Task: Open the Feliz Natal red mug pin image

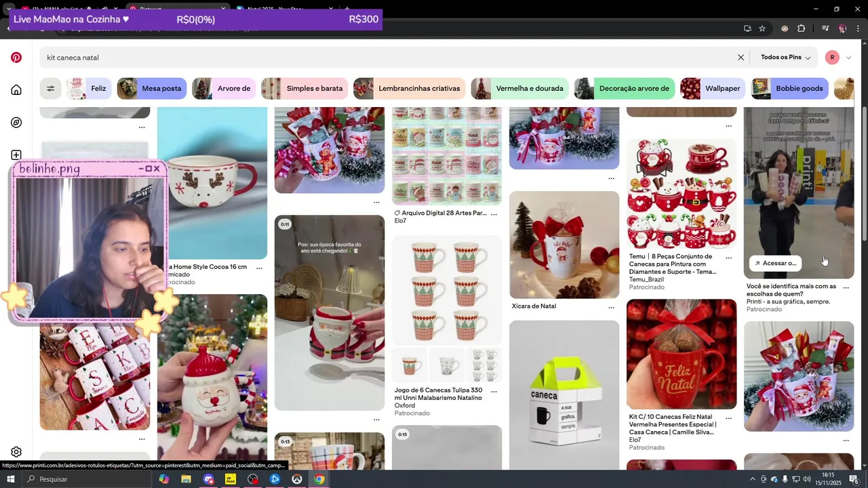Action: [x=682, y=354]
